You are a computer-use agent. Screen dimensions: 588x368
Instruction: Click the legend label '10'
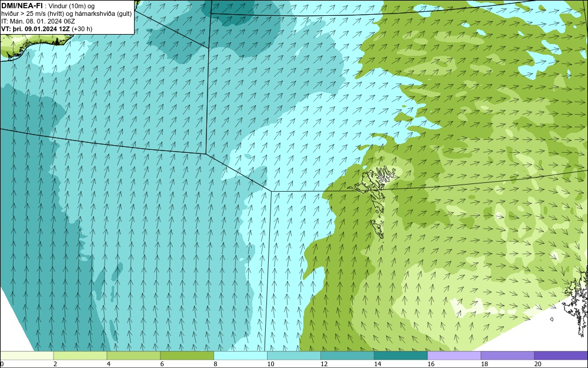point(270,364)
